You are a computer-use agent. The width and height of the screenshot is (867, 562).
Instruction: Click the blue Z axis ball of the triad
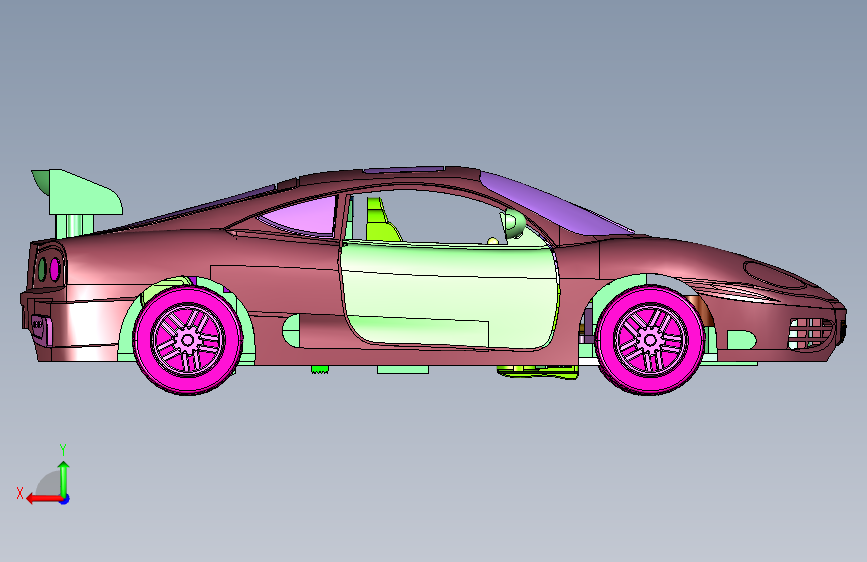click(x=65, y=499)
